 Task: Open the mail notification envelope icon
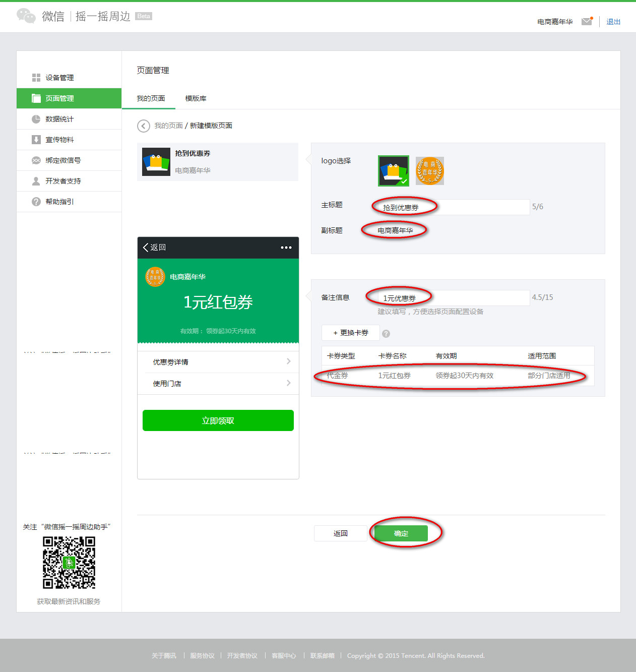pos(587,21)
